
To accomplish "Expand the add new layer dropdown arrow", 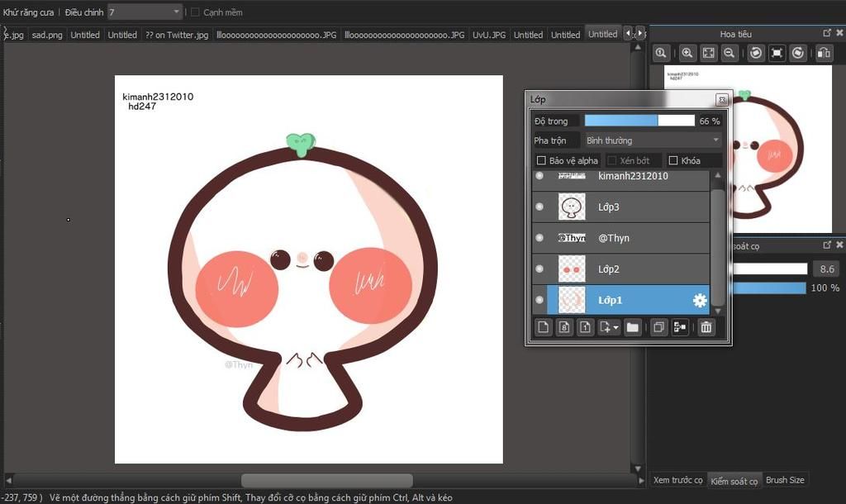I will point(615,328).
